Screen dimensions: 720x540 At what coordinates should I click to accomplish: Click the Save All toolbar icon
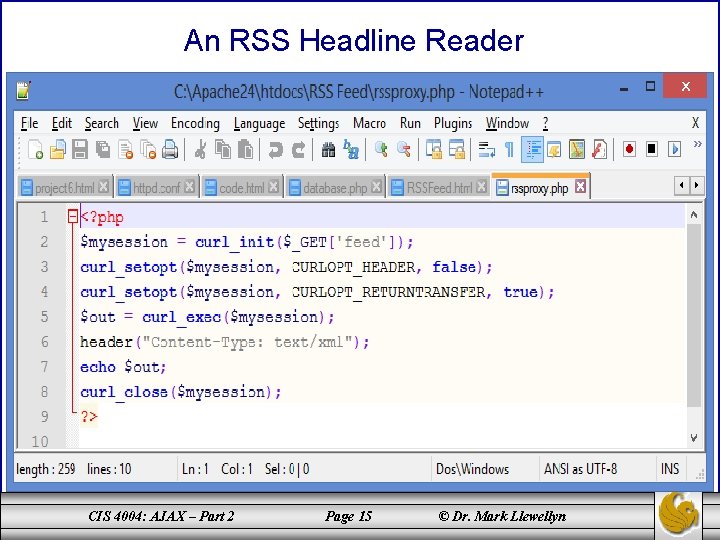[103, 150]
